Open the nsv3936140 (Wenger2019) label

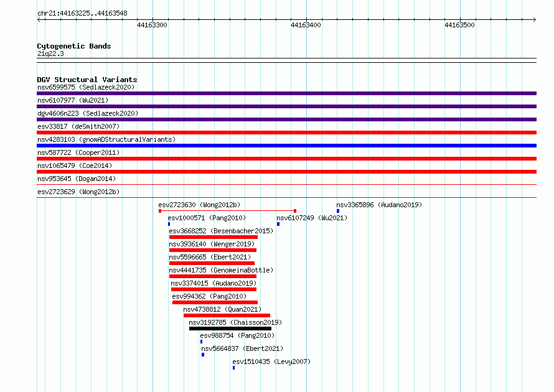tap(212, 244)
